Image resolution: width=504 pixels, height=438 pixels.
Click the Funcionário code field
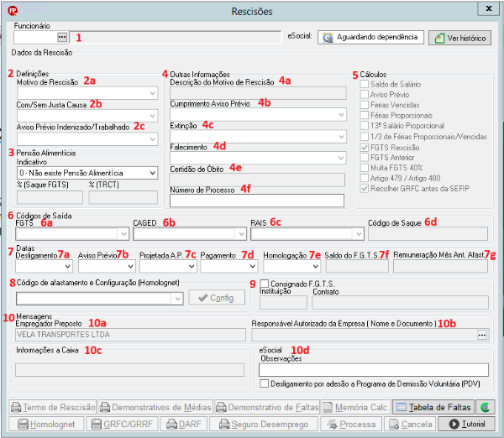35,37
